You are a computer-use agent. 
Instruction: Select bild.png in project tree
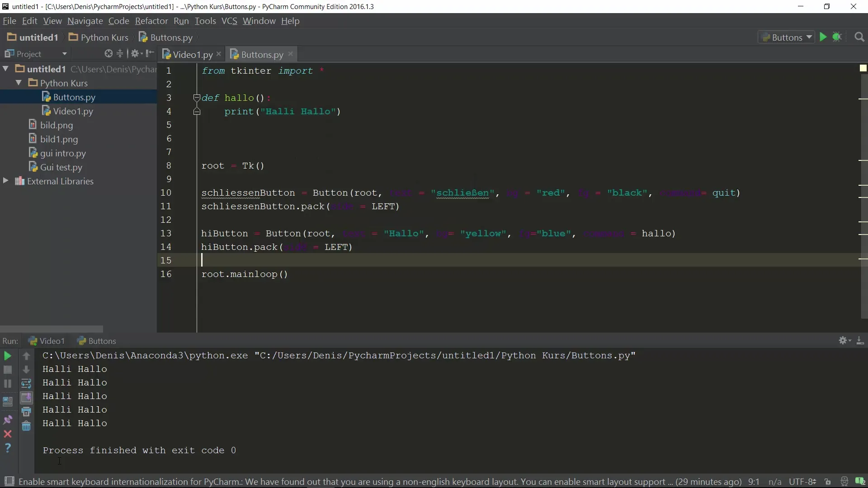(51, 125)
